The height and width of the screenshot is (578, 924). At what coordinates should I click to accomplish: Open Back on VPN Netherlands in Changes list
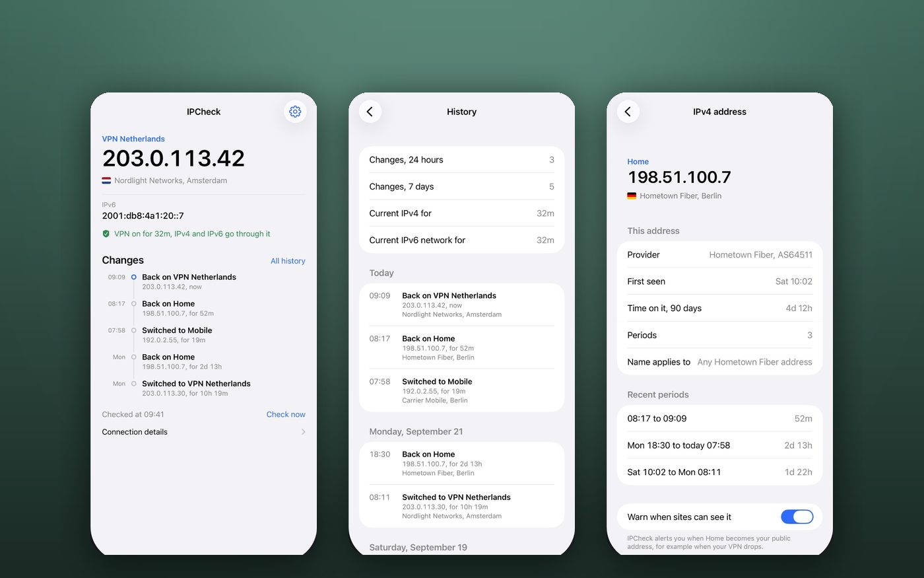click(204, 282)
